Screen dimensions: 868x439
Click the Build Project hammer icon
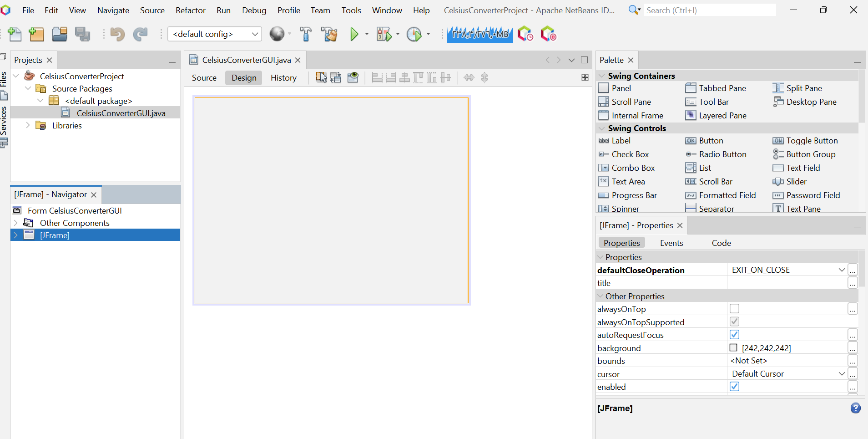306,34
